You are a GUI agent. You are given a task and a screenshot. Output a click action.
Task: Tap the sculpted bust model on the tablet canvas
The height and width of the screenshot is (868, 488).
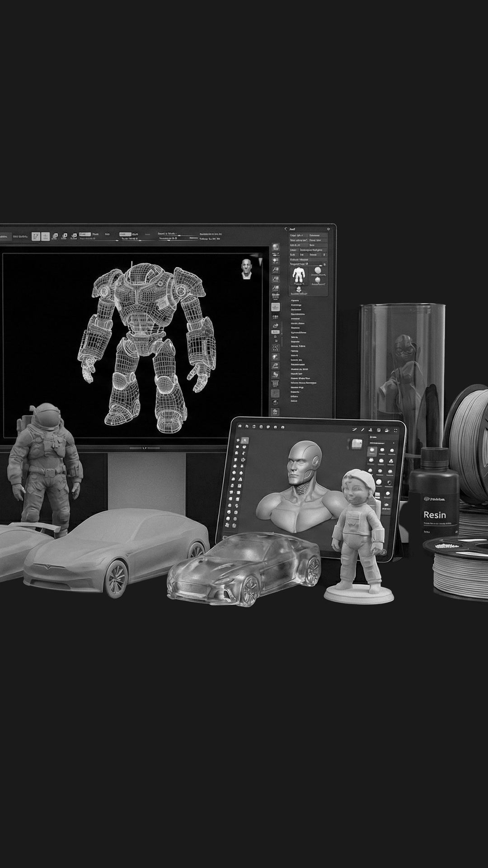pos(300,486)
